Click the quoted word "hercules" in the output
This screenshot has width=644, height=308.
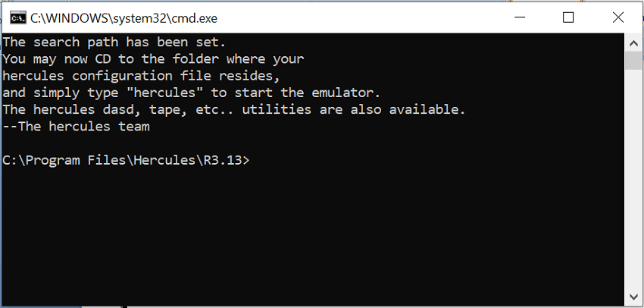coord(165,93)
